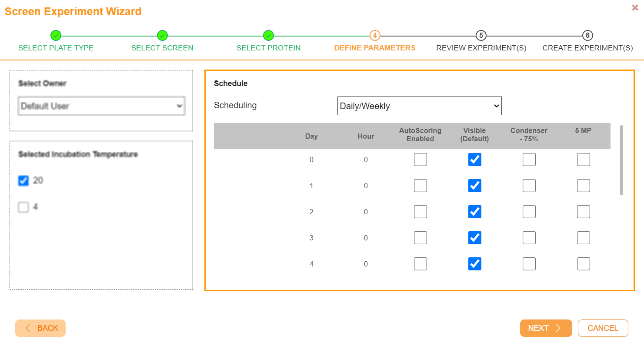The image size is (644, 346).
Task: Click the orange step 4 circle indicator
Action: [x=375, y=36]
